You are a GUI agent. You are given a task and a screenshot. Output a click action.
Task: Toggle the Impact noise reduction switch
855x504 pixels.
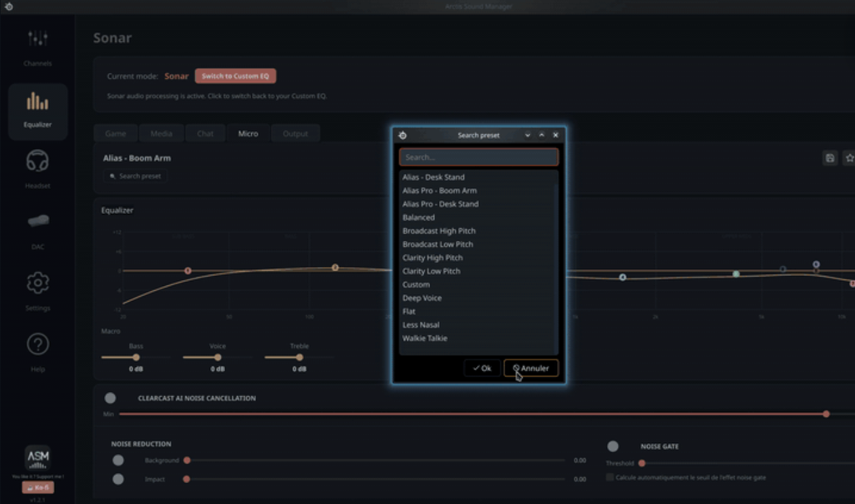click(x=118, y=479)
